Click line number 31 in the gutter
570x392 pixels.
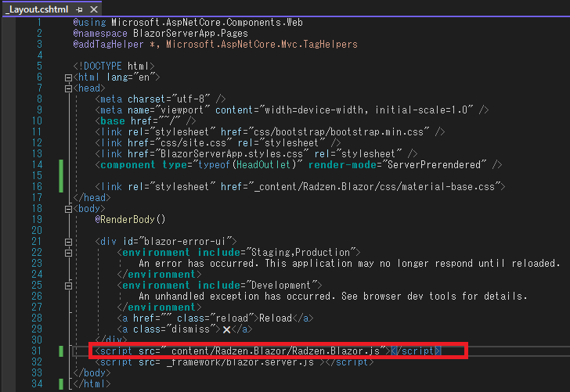(37, 351)
